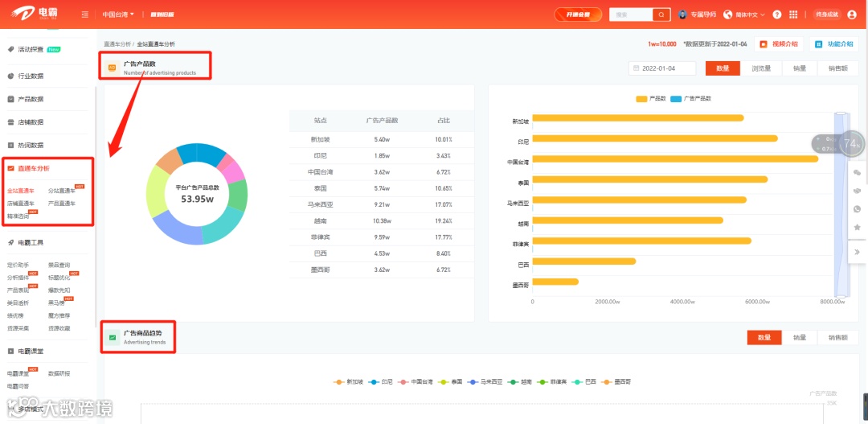Collapse the sidebar with the hamburger icon
This screenshot has height=424, width=868.
click(x=84, y=14)
